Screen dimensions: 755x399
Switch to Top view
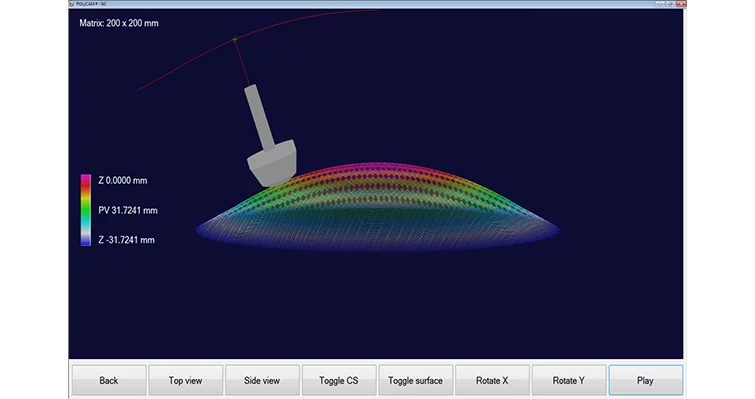click(x=185, y=380)
